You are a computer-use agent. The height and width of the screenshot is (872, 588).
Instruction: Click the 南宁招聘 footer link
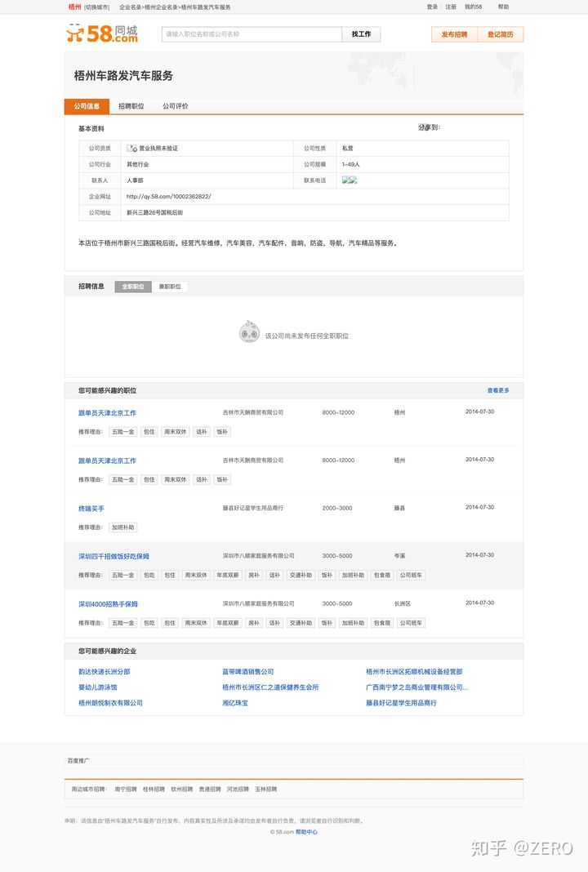coord(126,790)
